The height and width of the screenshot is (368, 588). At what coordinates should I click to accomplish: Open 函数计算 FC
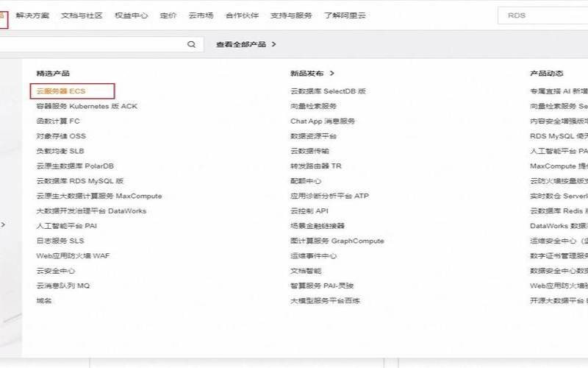point(58,121)
